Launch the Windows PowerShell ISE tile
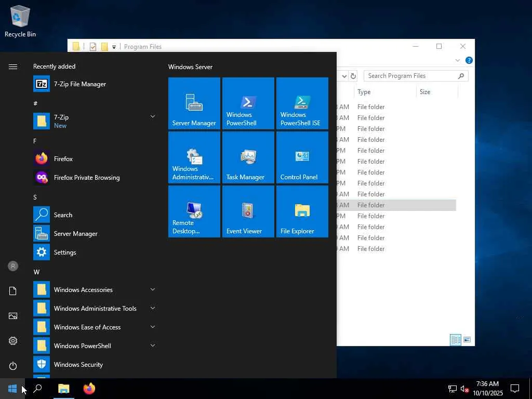Image resolution: width=532 pixels, height=399 pixels. coord(302,103)
